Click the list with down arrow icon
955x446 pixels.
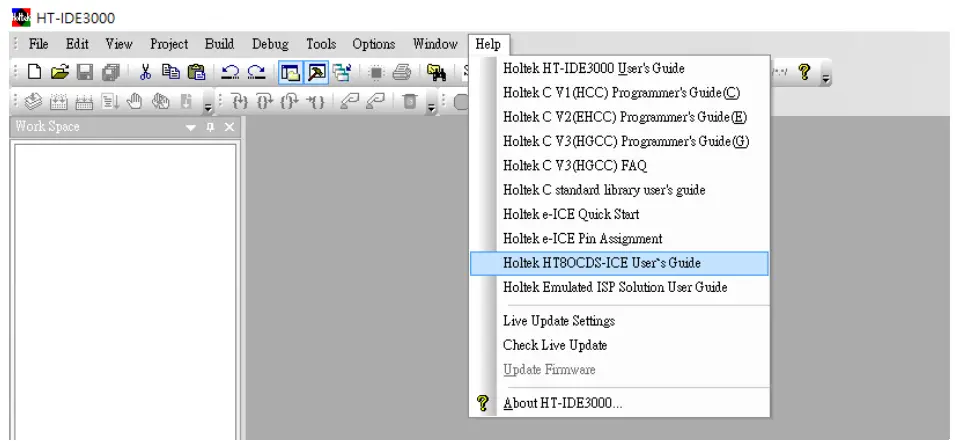pyautogui.click(x=110, y=102)
